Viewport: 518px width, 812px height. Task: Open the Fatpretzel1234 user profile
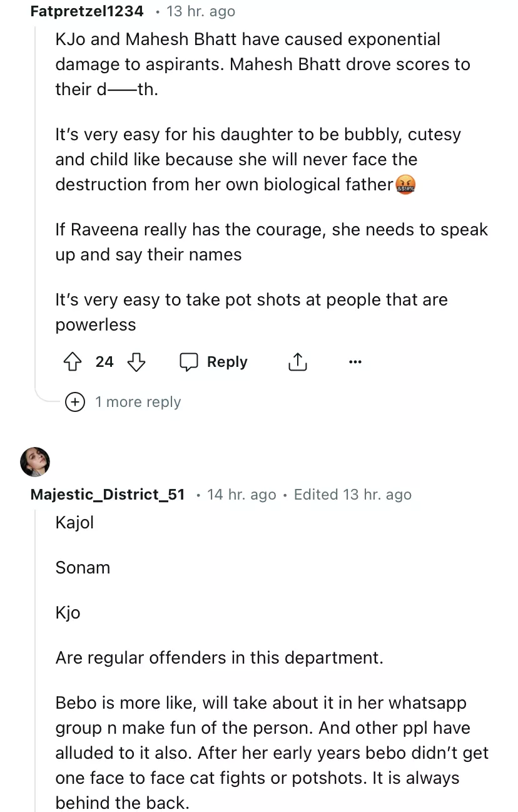click(86, 11)
